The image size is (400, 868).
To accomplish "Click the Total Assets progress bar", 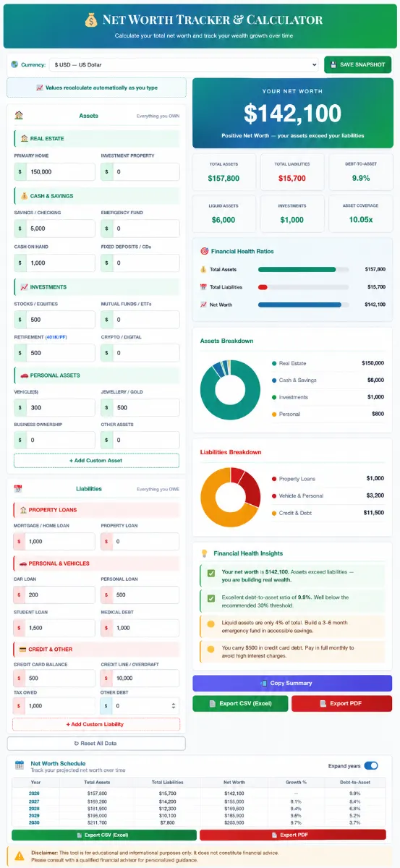I will click(303, 269).
